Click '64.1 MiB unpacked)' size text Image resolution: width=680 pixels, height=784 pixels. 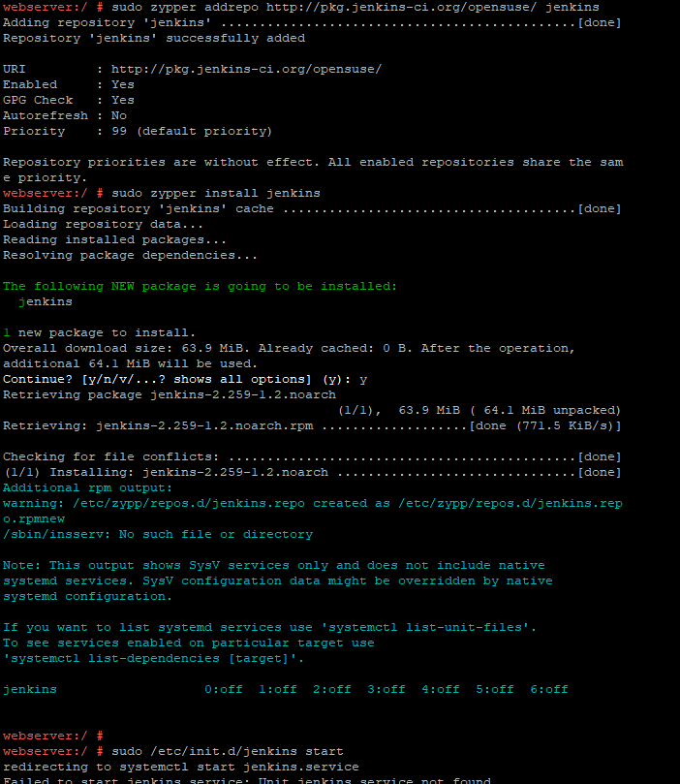point(552,410)
